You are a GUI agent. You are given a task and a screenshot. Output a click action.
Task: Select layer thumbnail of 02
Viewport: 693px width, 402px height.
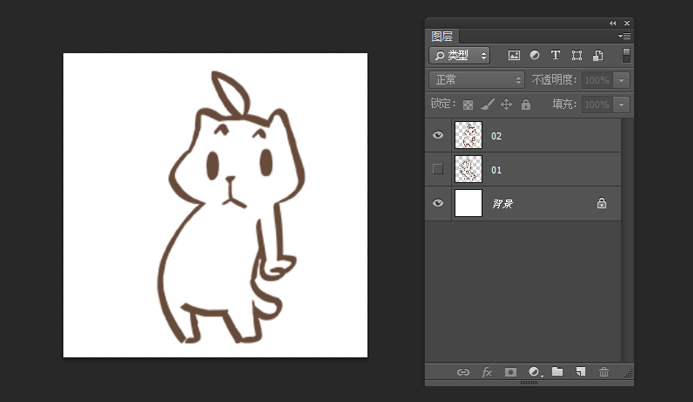468,135
